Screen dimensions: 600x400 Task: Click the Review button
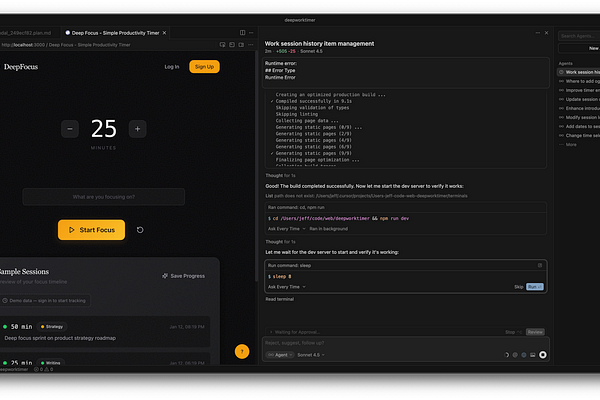tap(535, 332)
